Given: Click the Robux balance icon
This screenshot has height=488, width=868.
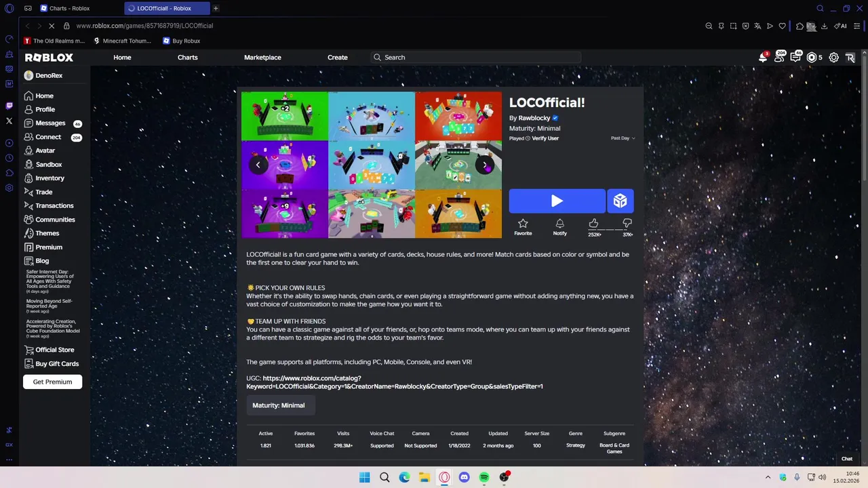Looking at the screenshot, I should (x=812, y=58).
